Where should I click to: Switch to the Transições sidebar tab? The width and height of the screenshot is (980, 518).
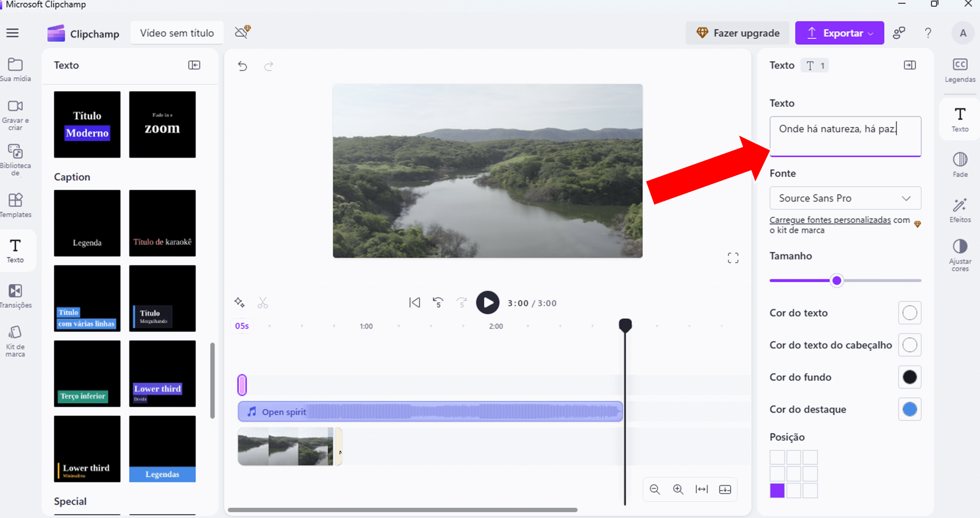[x=15, y=296]
